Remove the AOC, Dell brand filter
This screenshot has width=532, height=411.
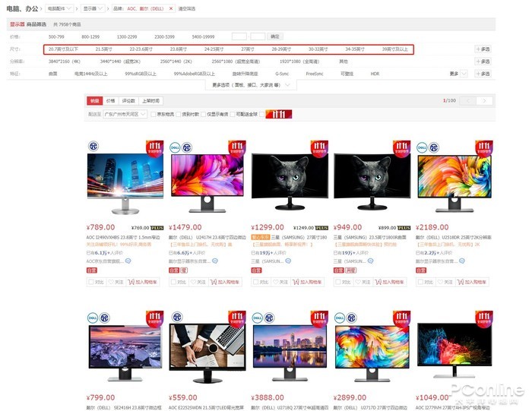pos(171,9)
